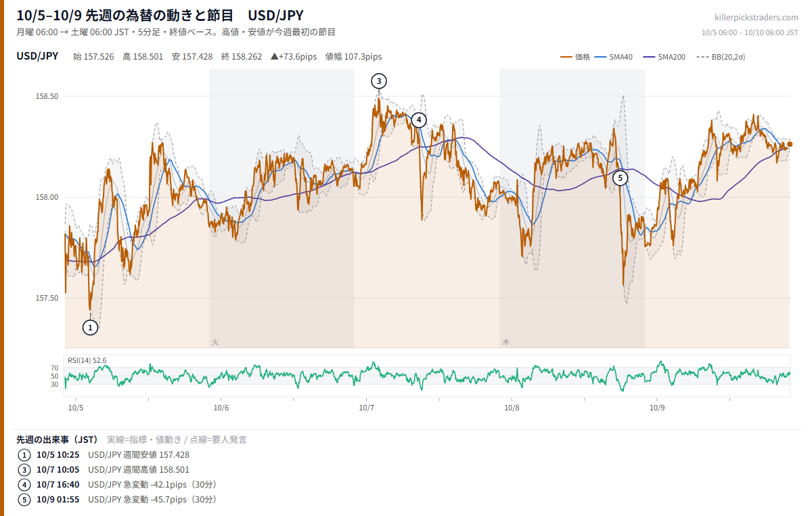The image size is (812, 516).
Task: Click the 158.00 y-axis label
Action: coord(47,198)
